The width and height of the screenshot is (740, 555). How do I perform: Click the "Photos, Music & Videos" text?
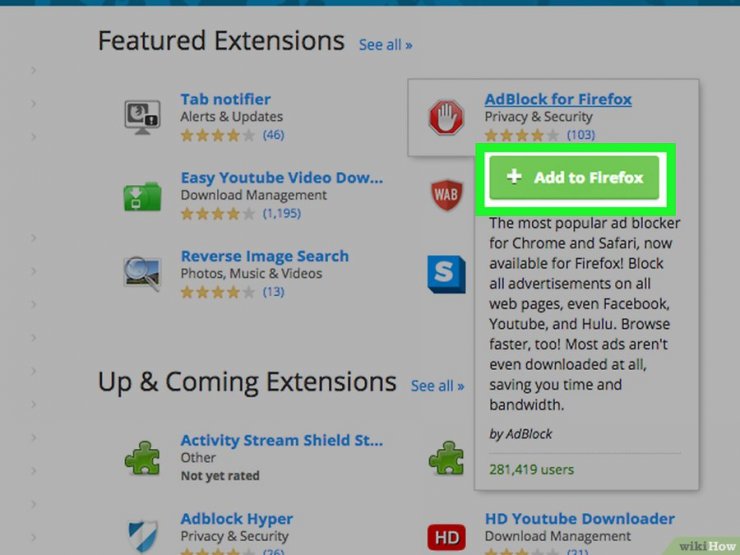252,273
